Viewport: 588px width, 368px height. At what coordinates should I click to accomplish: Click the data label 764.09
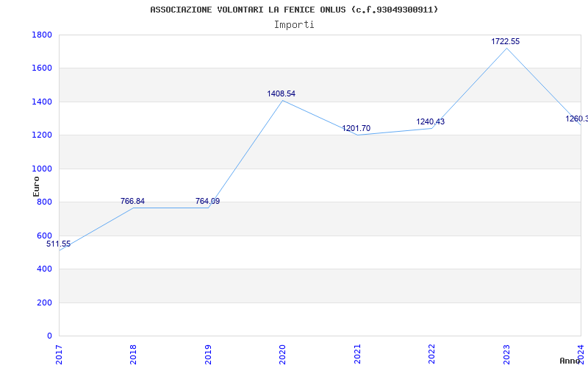207,201
